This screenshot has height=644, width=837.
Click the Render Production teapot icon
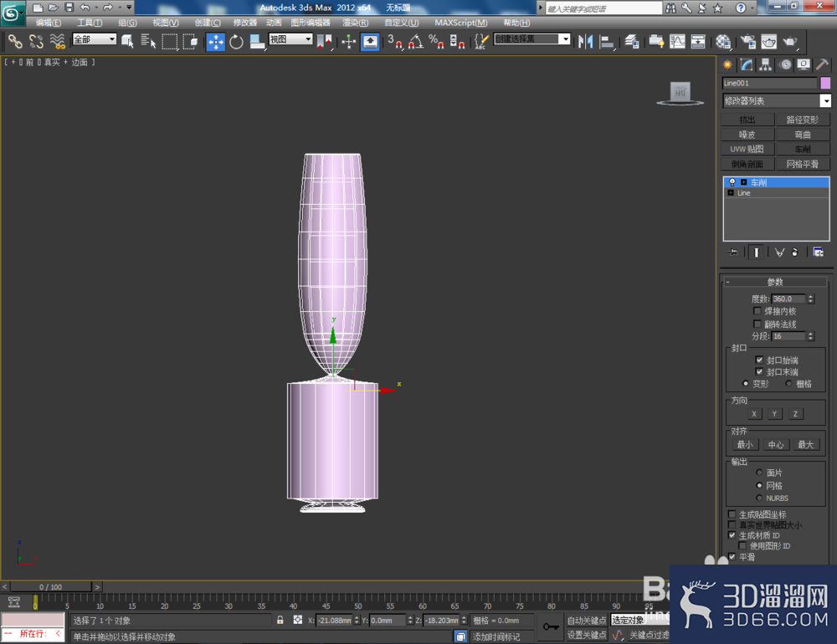point(790,41)
